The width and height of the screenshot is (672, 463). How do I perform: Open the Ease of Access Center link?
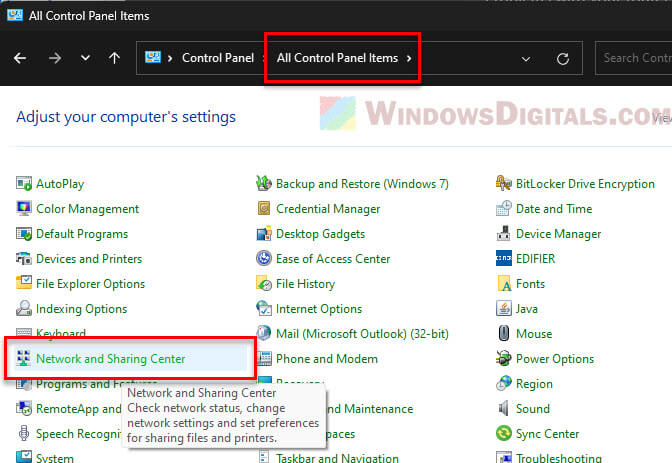(x=333, y=259)
